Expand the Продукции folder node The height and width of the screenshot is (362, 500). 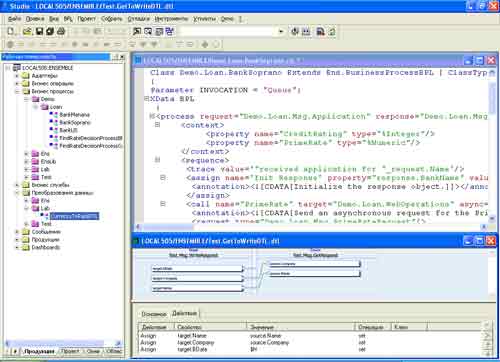(x=17, y=240)
